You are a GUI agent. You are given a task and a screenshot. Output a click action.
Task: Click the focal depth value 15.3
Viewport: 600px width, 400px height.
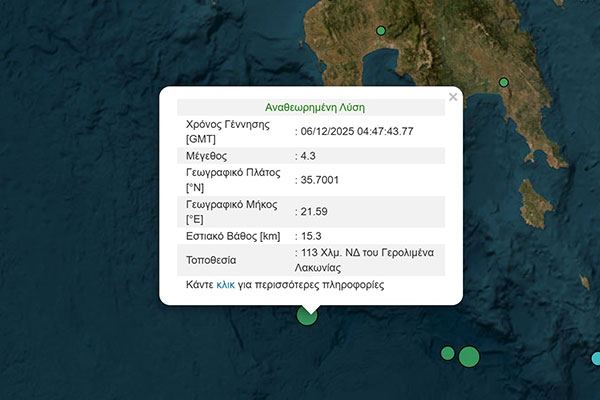(312, 236)
